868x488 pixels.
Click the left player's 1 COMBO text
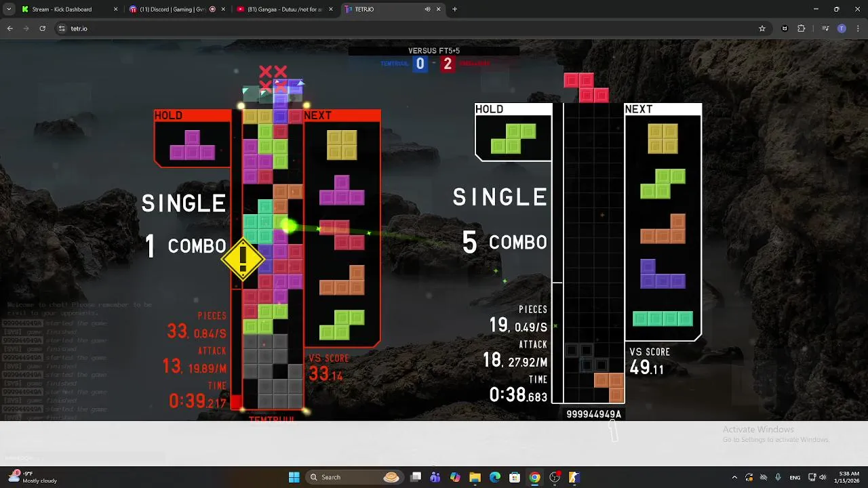(186, 246)
